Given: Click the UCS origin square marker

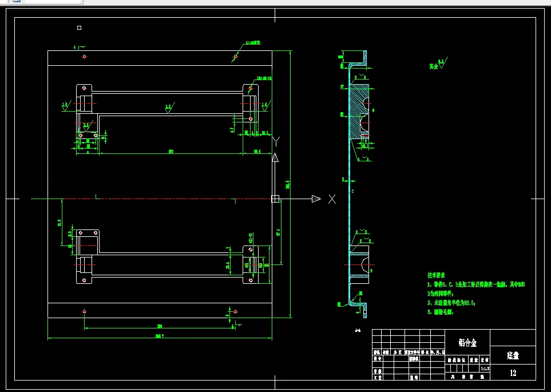Looking at the screenshot, I should (x=275, y=199).
